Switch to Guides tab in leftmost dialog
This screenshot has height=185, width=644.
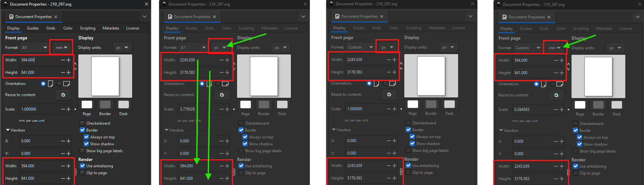point(33,28)
